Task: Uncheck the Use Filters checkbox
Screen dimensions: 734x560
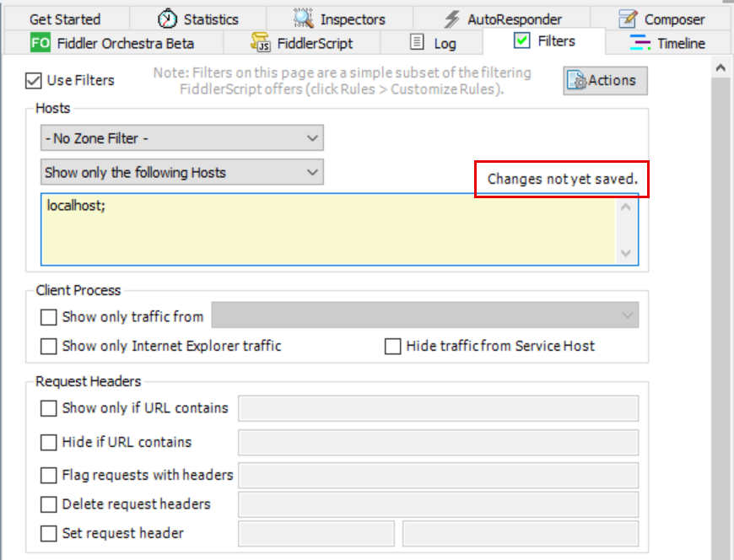Action: (x=33, y=80)
